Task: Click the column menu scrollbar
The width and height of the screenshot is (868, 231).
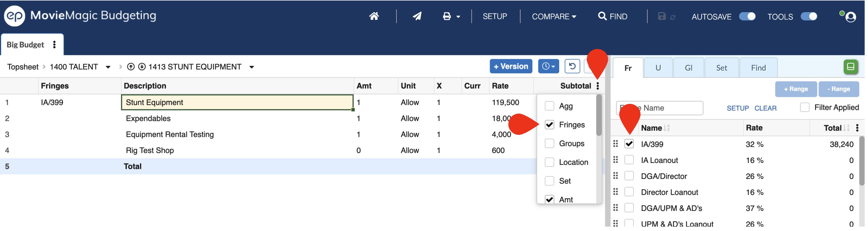Action: (599, 115)
